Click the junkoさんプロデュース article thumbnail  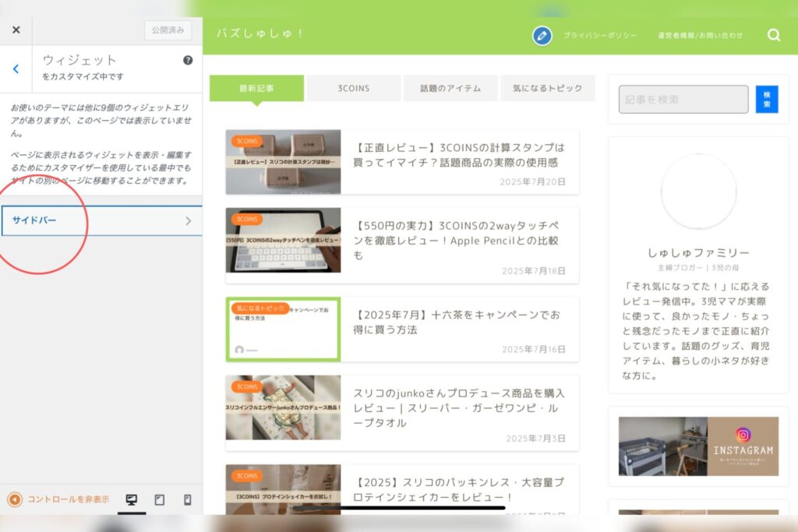(x=283, y=407)
